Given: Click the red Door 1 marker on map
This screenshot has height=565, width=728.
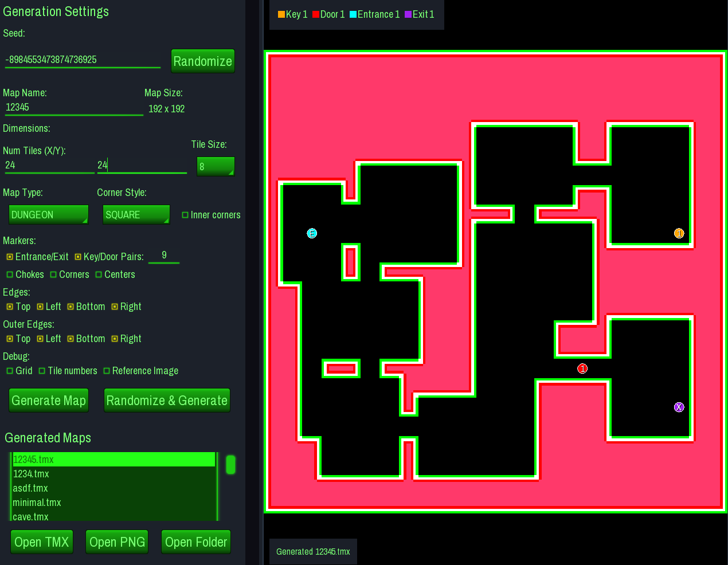Looking at the screenshot, I should [x=582, y=368].
